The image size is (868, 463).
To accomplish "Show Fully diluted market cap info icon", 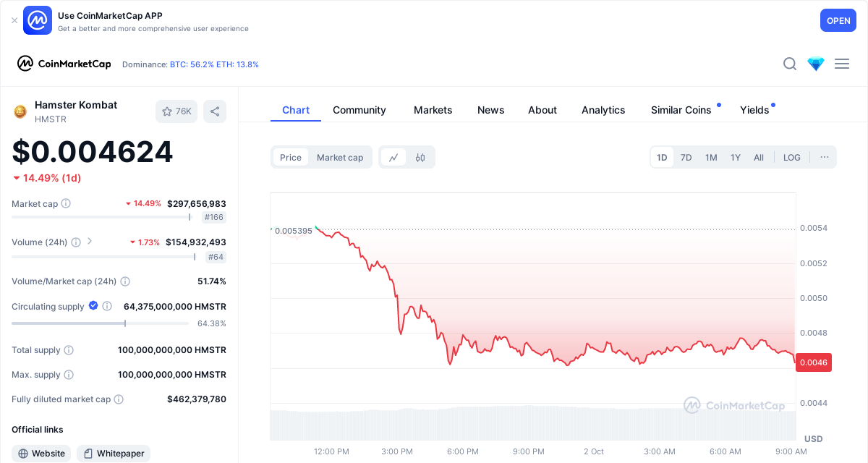I will [x=119, y=399].
